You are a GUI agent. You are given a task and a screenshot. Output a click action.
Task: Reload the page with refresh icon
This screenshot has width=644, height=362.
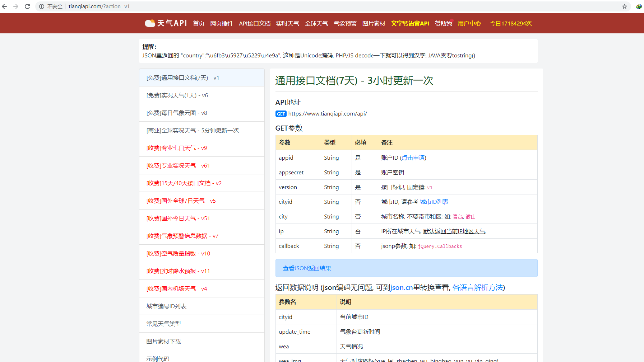point(27,6)
